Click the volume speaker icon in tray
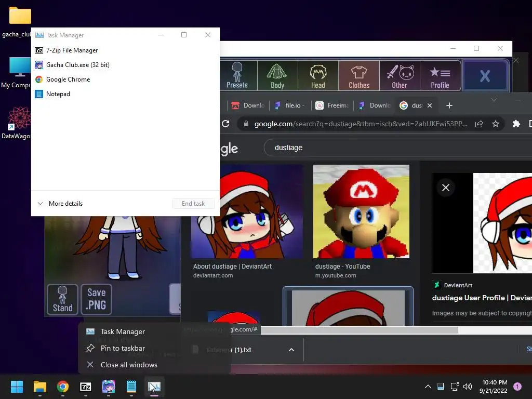Viewport: 532px width, 399px height. 468,387
